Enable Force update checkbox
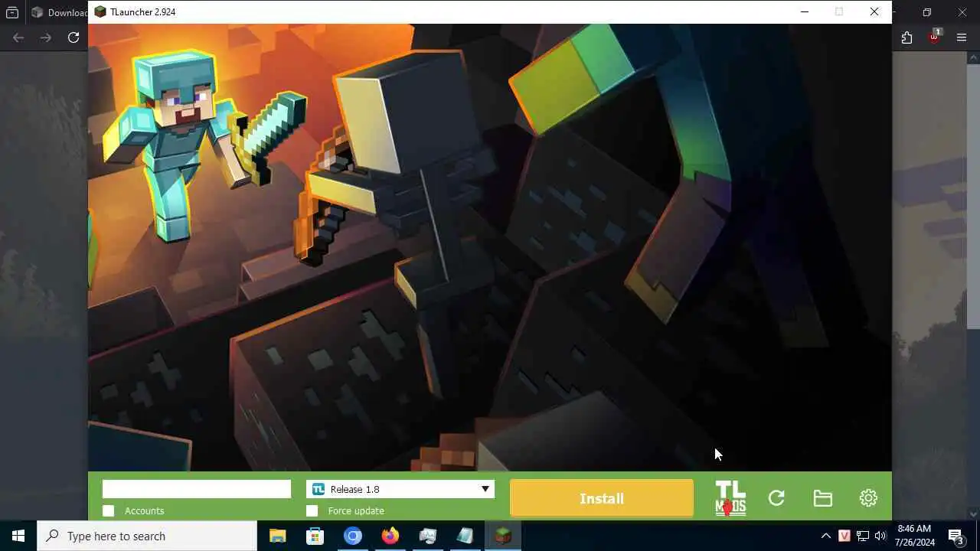980x551 pixels. pyautogui.click(x=312, y=510)
